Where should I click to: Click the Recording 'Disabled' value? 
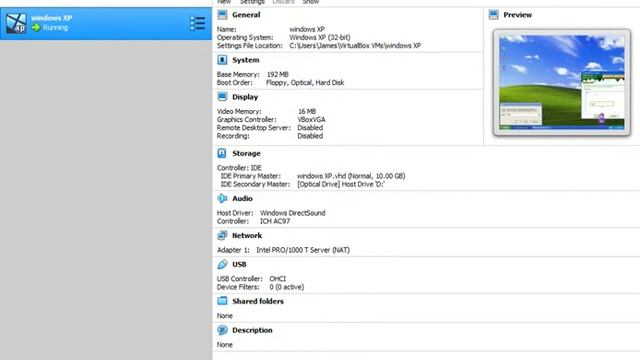coord(310,136)
